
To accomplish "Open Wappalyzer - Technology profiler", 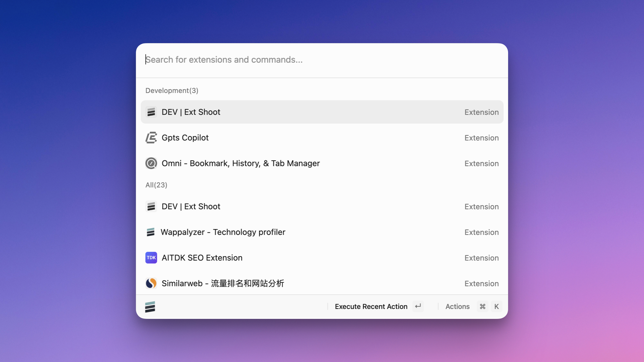I will pyautogui.click(x=322, y=232).
